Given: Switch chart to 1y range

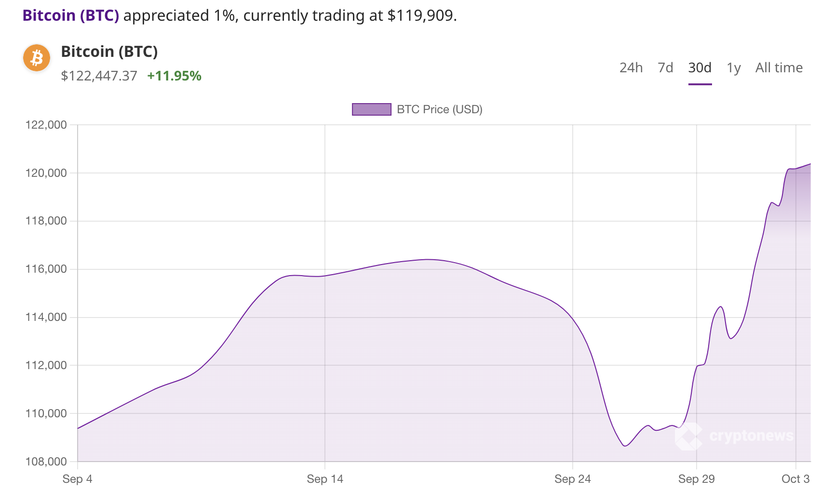Looking at the screenshot, I should [733, 68].
